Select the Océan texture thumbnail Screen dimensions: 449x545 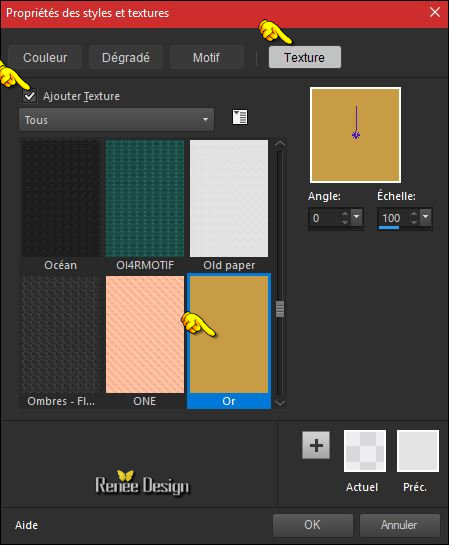click(61, 198)
